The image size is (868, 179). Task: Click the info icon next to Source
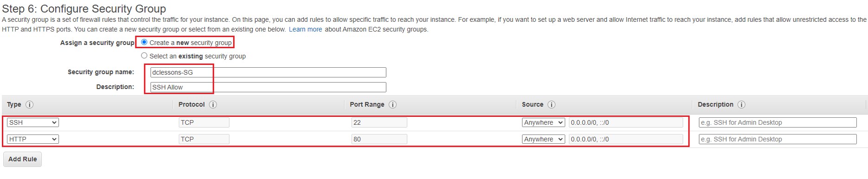[551, 105]
